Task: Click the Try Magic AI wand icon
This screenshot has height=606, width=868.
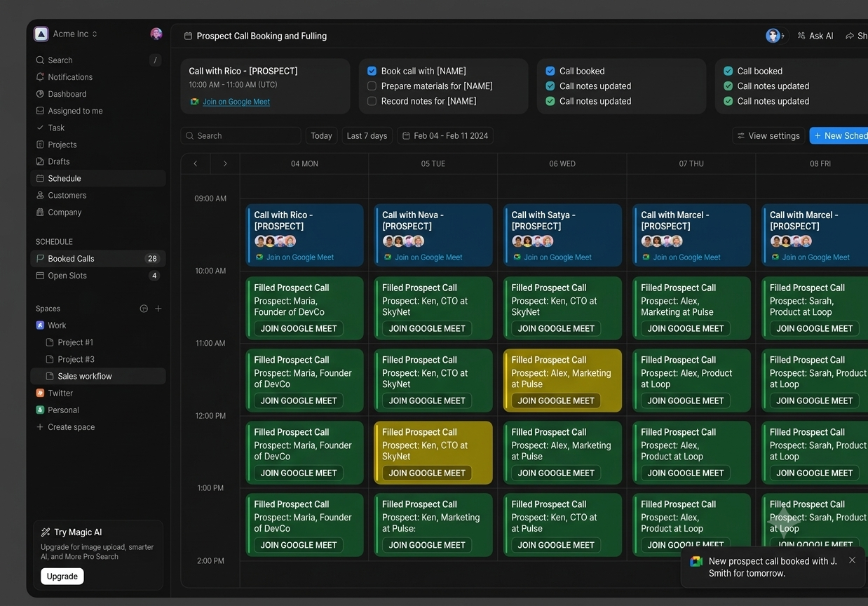Action: tap(46, 532)
